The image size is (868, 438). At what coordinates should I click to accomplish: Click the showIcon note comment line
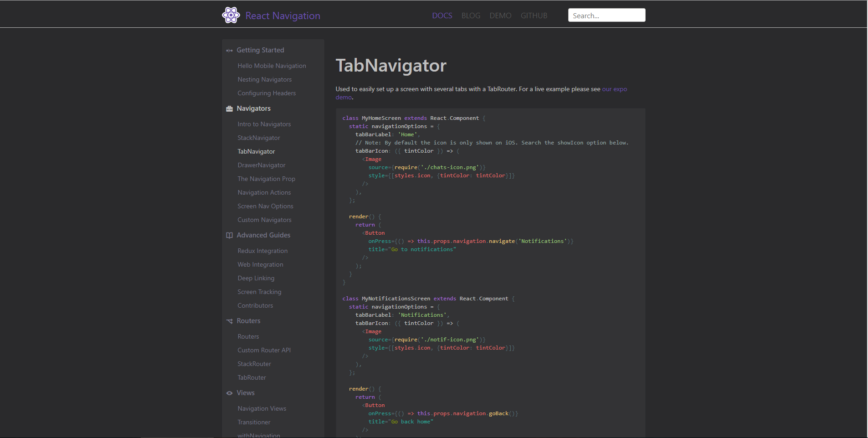[x=492, y=143]
